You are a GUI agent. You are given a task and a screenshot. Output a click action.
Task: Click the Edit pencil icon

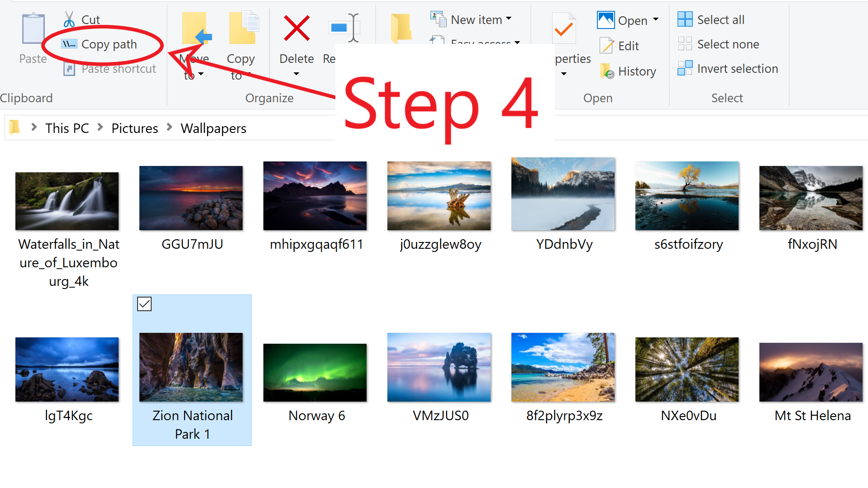(606, 45)
